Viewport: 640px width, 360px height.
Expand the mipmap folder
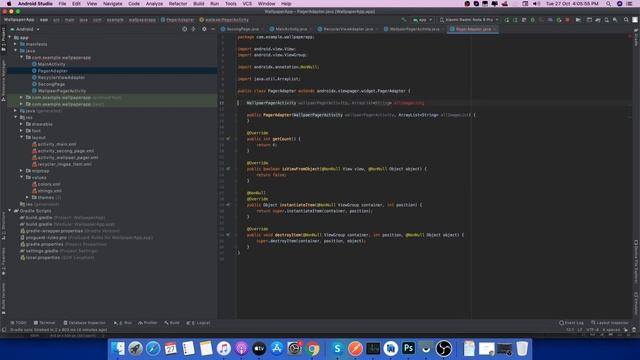pos(22,171)
